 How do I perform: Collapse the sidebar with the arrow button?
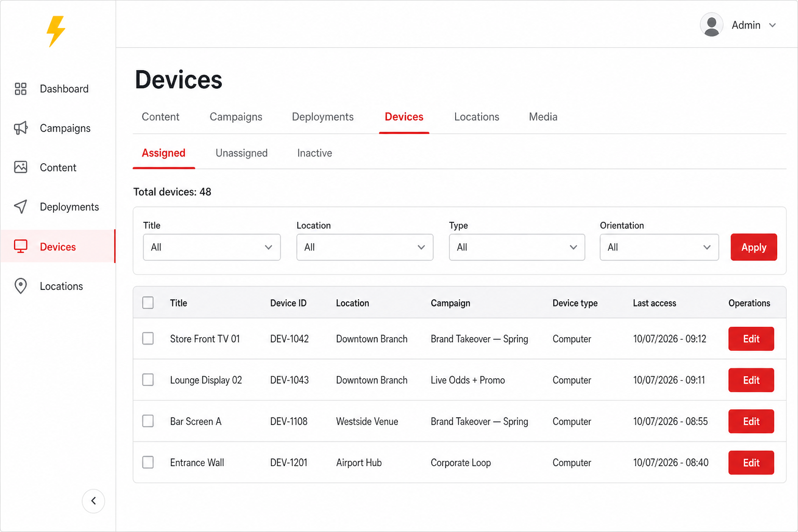94,501
